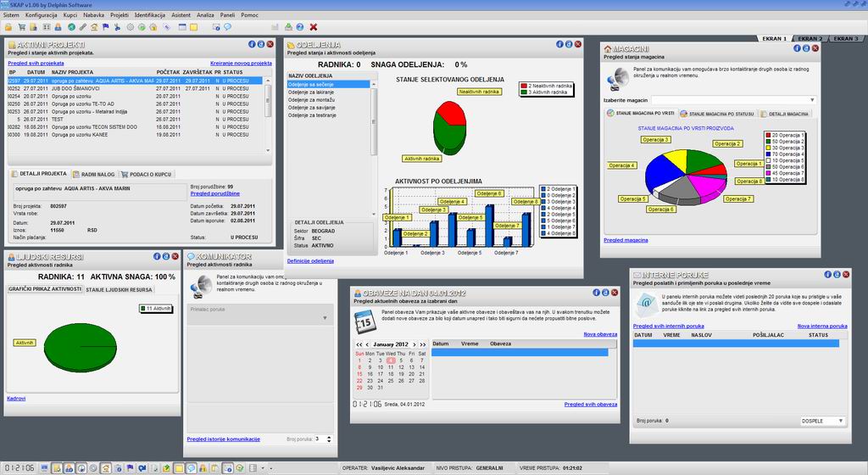Viewport: 868px width, 475px height.
Task: Click Pregled istorije komunikacije link
Action: point(223,439)
